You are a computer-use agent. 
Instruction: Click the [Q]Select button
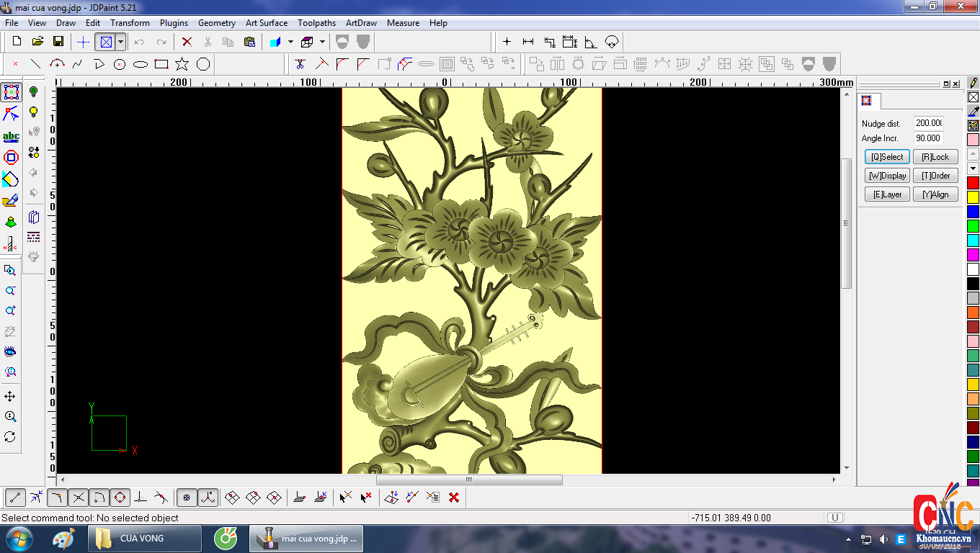pyautogui.click(x=886, y=157)
